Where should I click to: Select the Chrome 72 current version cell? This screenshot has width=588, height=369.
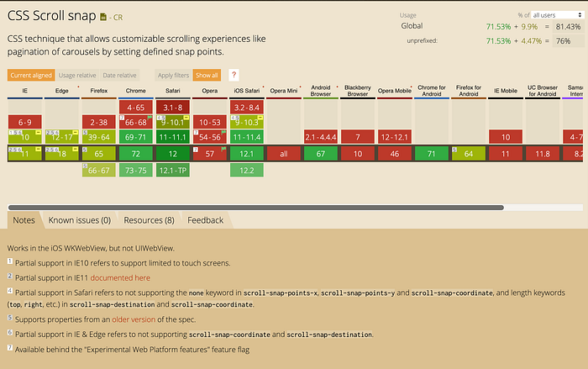(136, 154)
